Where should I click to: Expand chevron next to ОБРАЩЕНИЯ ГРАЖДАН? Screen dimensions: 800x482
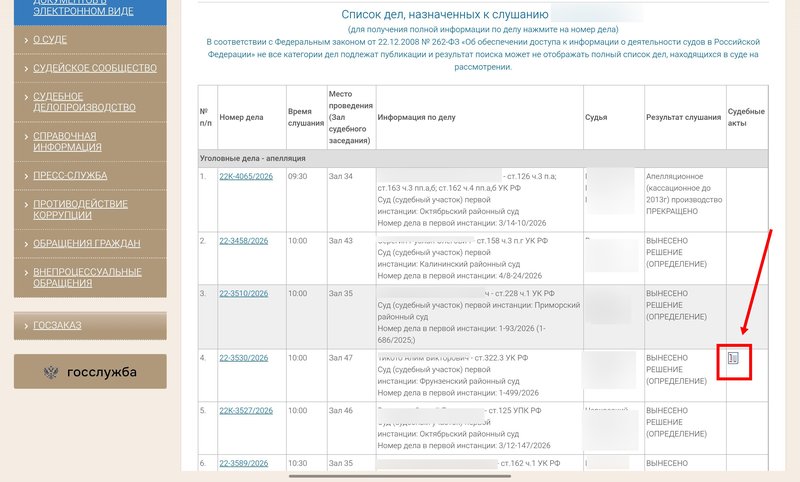click(26, 244)
